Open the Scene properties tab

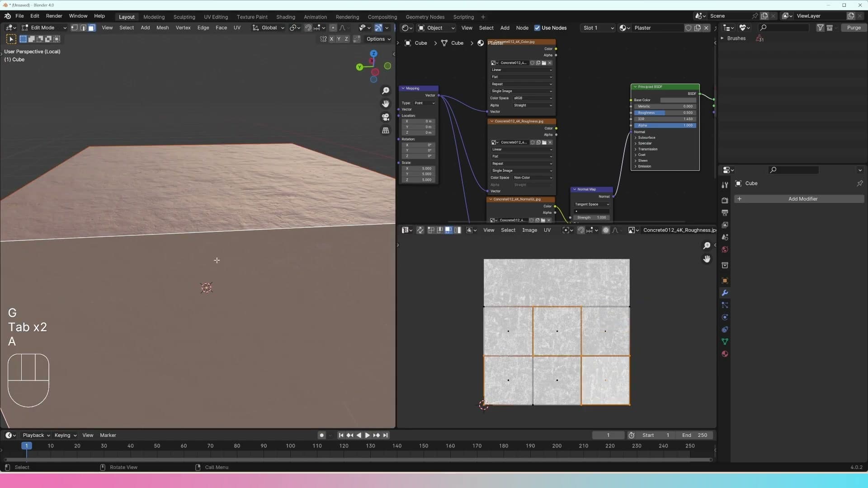tap(725, 237)
